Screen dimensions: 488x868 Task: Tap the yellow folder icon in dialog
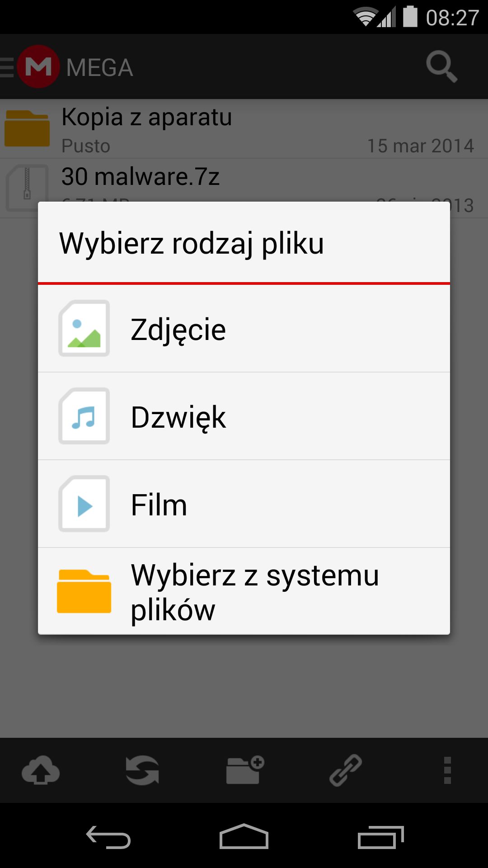coord(84,591)
